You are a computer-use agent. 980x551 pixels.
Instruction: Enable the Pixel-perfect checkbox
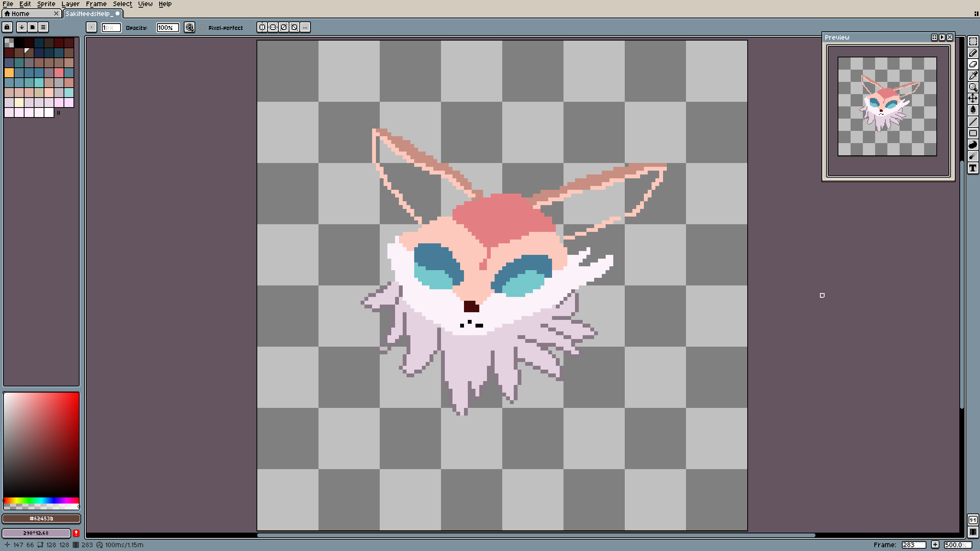click(203, 28)
